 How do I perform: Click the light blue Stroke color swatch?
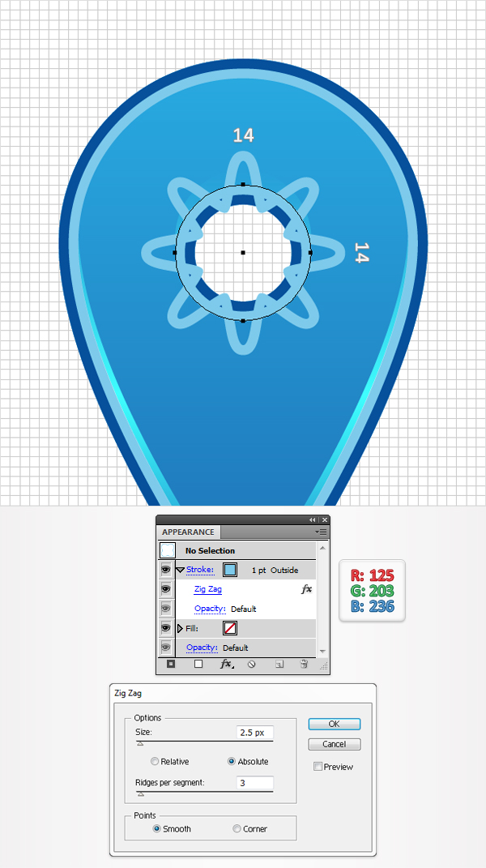pyautogui.click(x=230, y=571)
